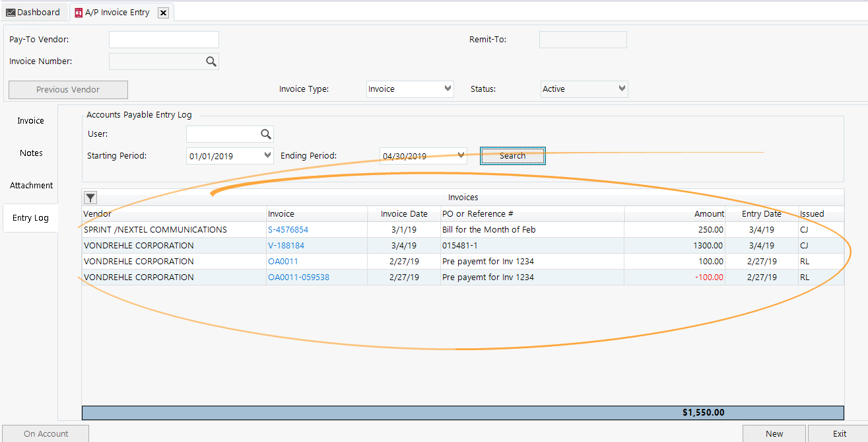Open the User lookup magnifier
Screen dimensions: 868x442
pyautogui.click(x=266, y=133)
